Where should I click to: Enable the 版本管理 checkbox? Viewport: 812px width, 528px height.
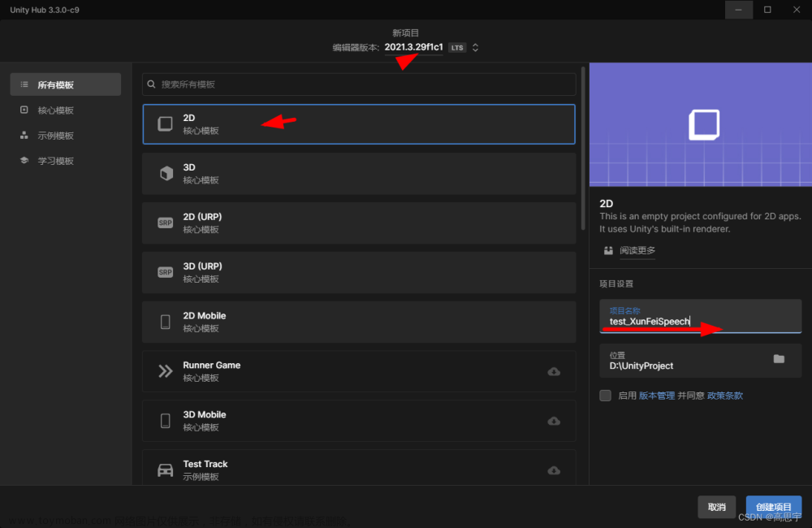(x=606, y=396)
